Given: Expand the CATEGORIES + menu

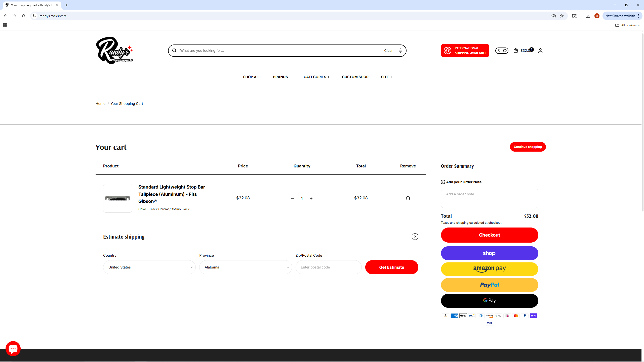Looking at the screenshot, I should click(316, 77).
